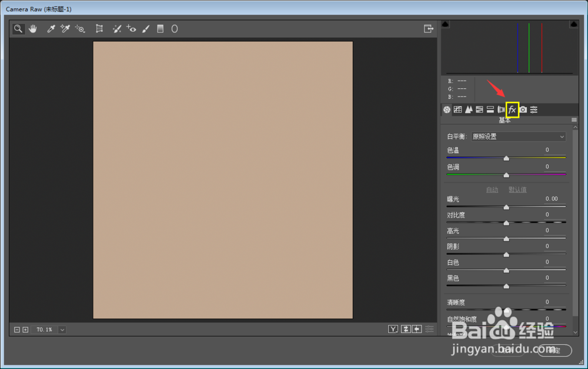
Task: Click the 自动 auto link
Action: tap(492, 190)
